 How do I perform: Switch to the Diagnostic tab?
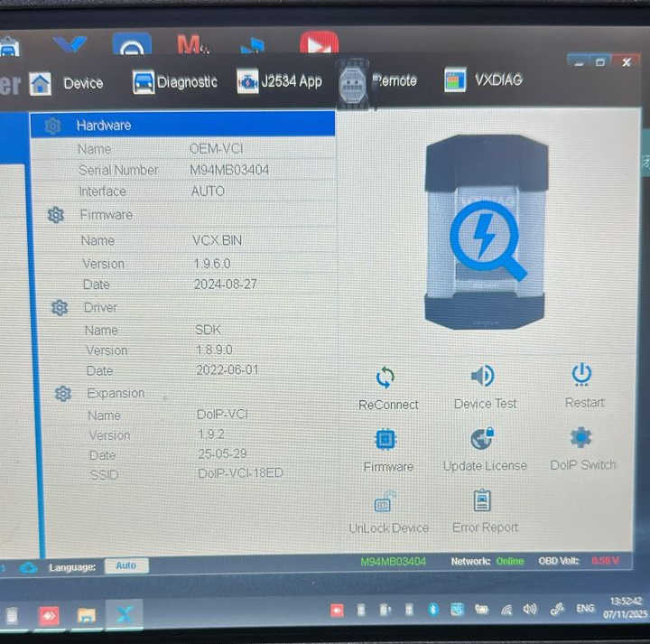click(x=175, y=82)
